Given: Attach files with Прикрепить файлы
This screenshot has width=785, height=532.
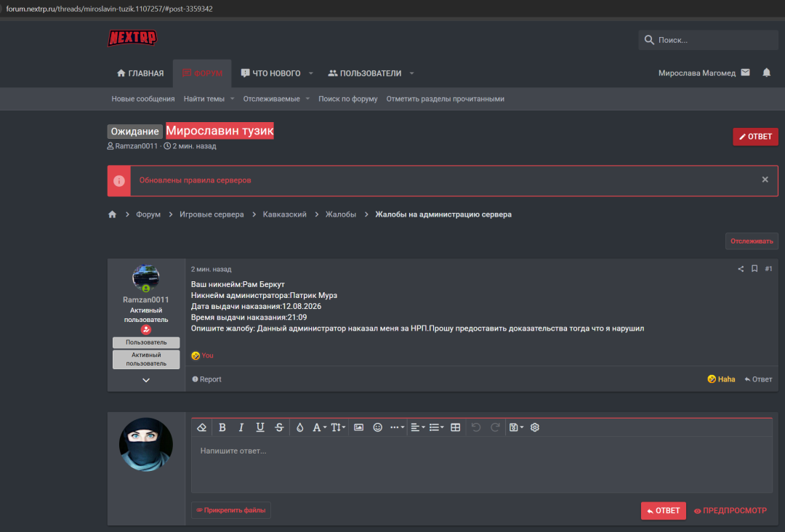Looking at the screenshot, I should pyautogui.click(x=231, y=510).
